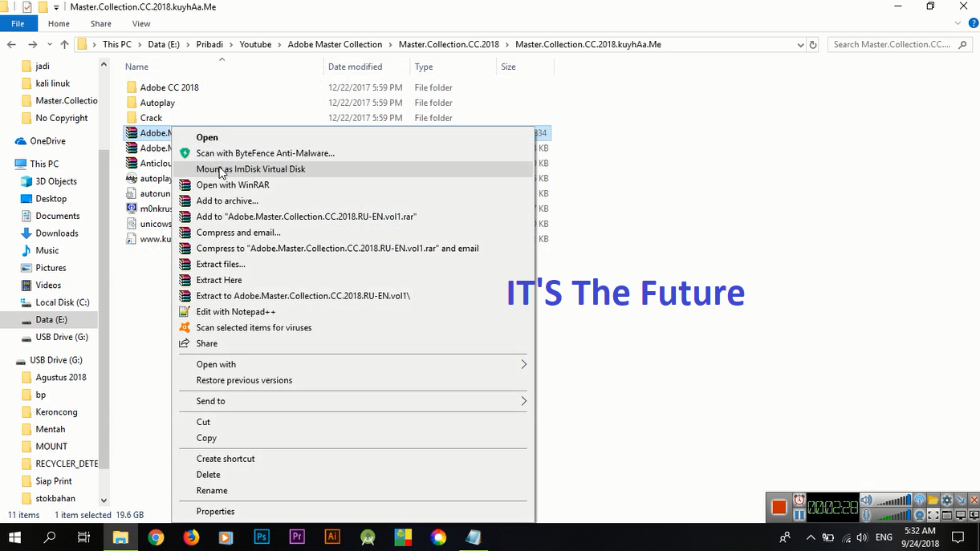Click the alarm clock icon in the recorder
Screen dimensions: 980x551
pos(799,500)
